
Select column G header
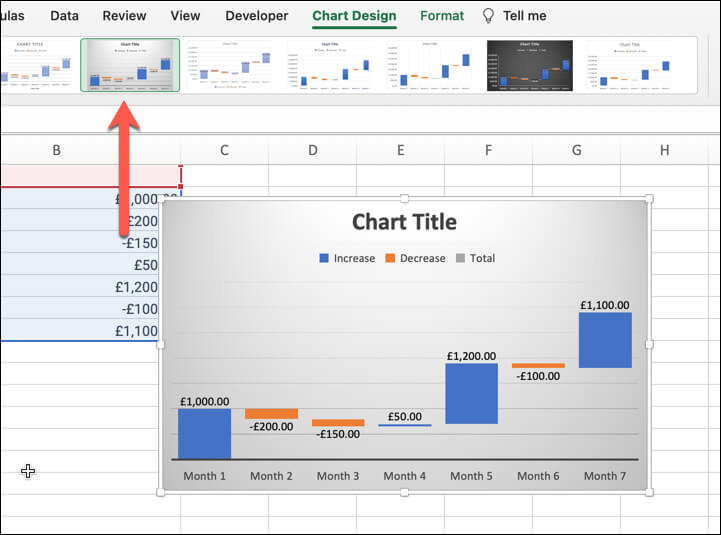576,150
